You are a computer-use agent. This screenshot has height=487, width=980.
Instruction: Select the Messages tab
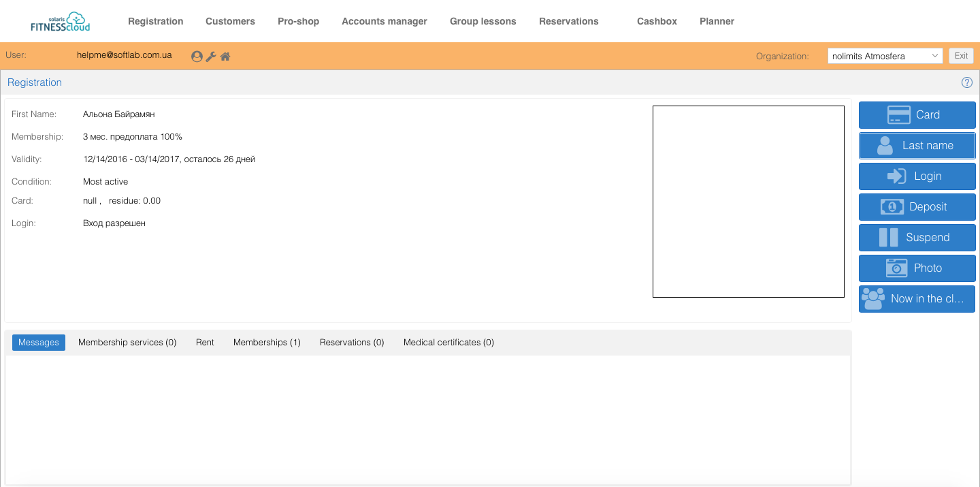(39, 343)
